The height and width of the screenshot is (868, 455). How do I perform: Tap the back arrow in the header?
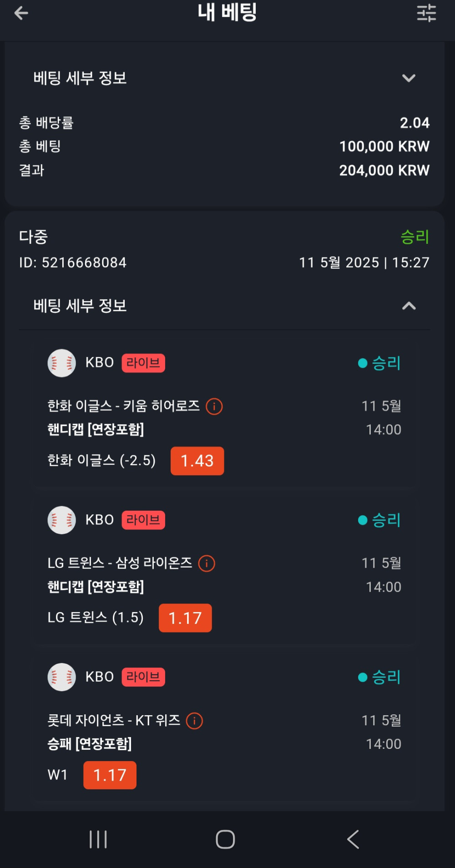point(21,13)
